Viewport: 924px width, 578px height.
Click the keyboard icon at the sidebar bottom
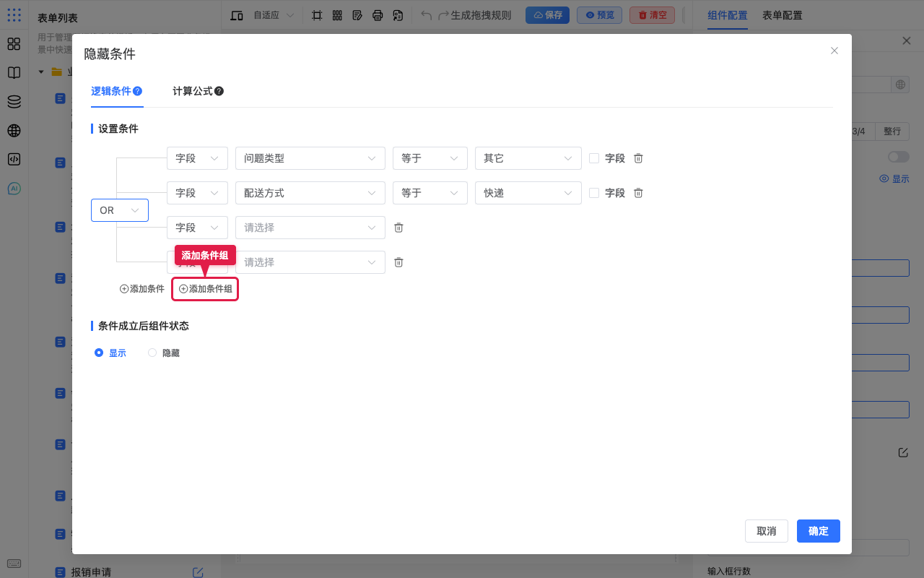(14, 564)
